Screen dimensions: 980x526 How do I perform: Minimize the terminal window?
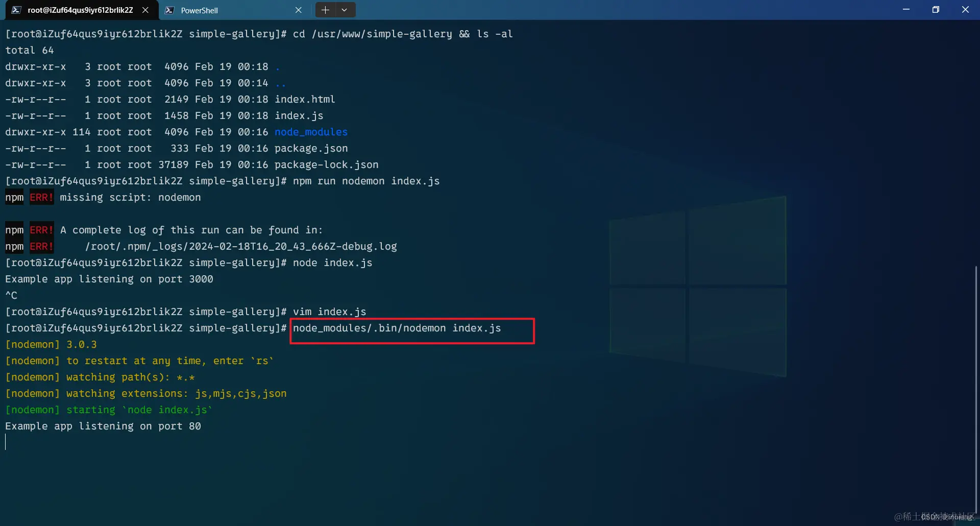pos(906,10)
